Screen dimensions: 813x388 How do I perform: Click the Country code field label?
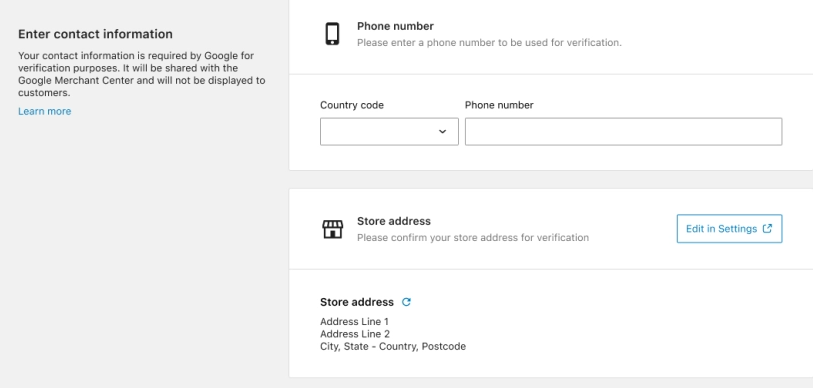coord(352,105)
